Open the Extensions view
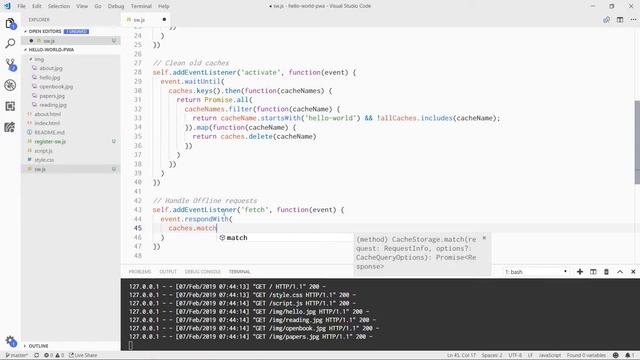640x360 pixels. click(x=10, y=106)
